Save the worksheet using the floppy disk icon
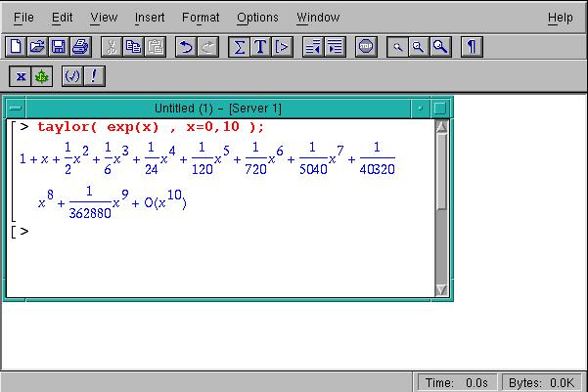Image resolution: width=588 pixels, height=392 pixels. point(59,46)
